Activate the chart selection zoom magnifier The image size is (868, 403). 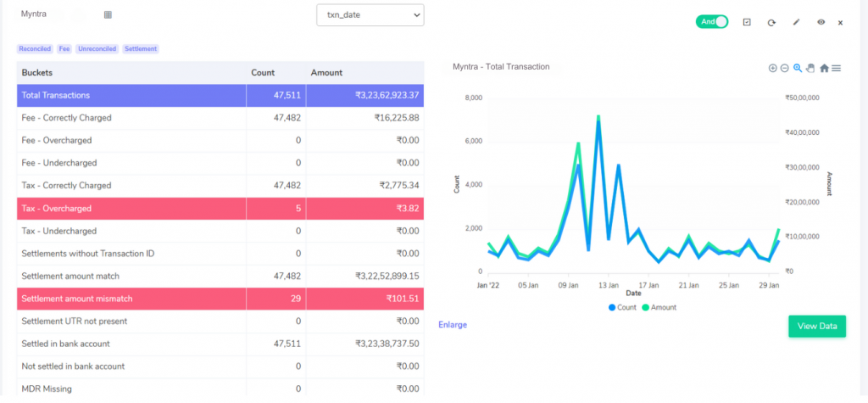pyautogui.click(x=798, y=68)
